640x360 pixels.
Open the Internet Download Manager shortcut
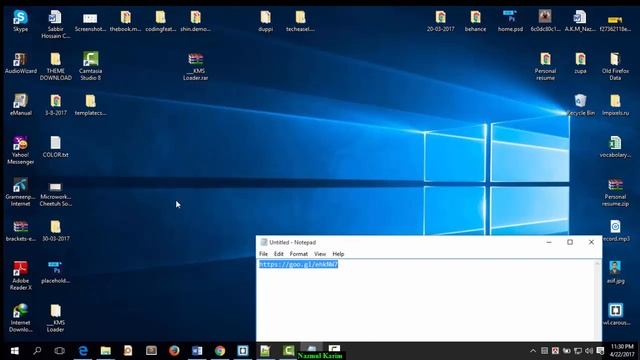click(20, 318)
